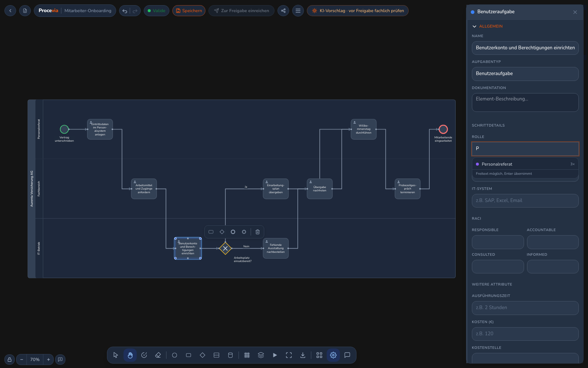Click the Ausführungszeit input field
The image size is (588, 368).
(525, 308)
